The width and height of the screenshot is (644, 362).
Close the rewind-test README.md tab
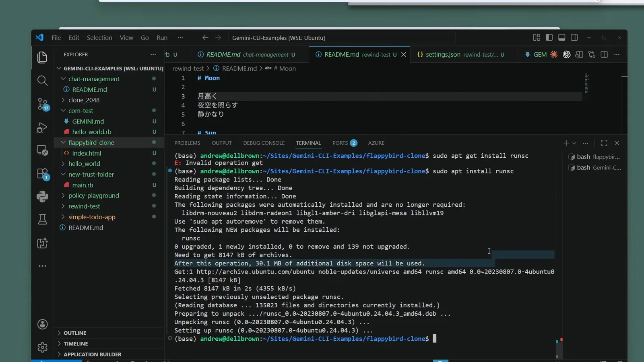click(403, 54)
